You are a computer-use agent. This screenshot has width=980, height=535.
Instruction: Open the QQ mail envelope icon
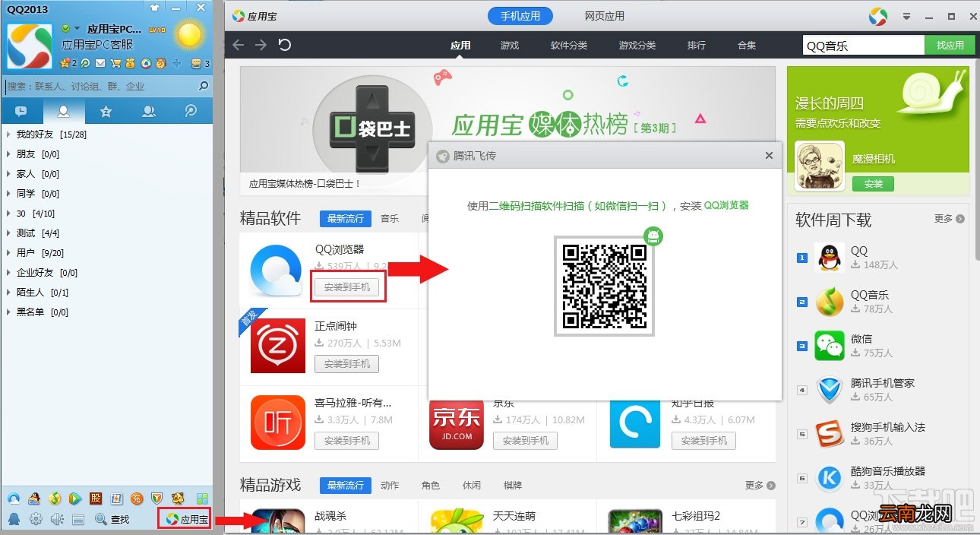(x=100, y=63)
